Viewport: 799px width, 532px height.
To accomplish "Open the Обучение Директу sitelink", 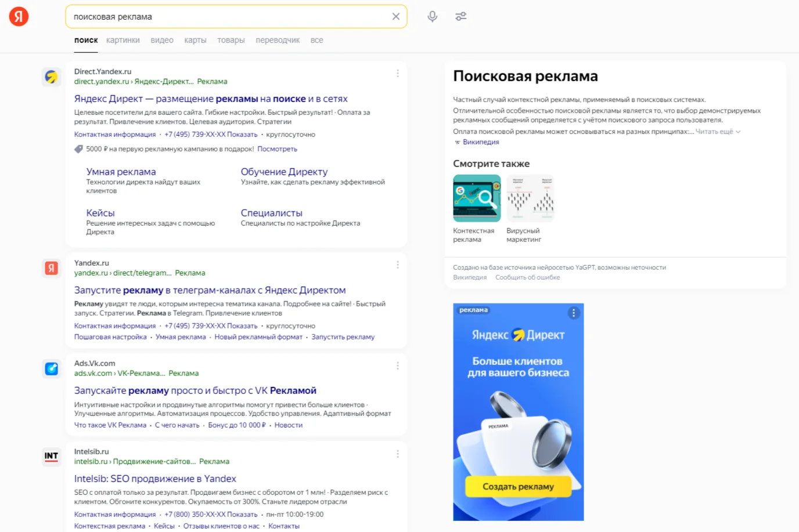I will (284, 172).
